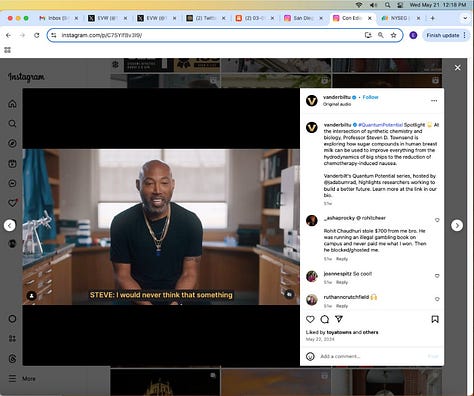The width and height of the screenshot is (474, 396).
Task: Close the post overlay with X
Action: click(458, 68)
